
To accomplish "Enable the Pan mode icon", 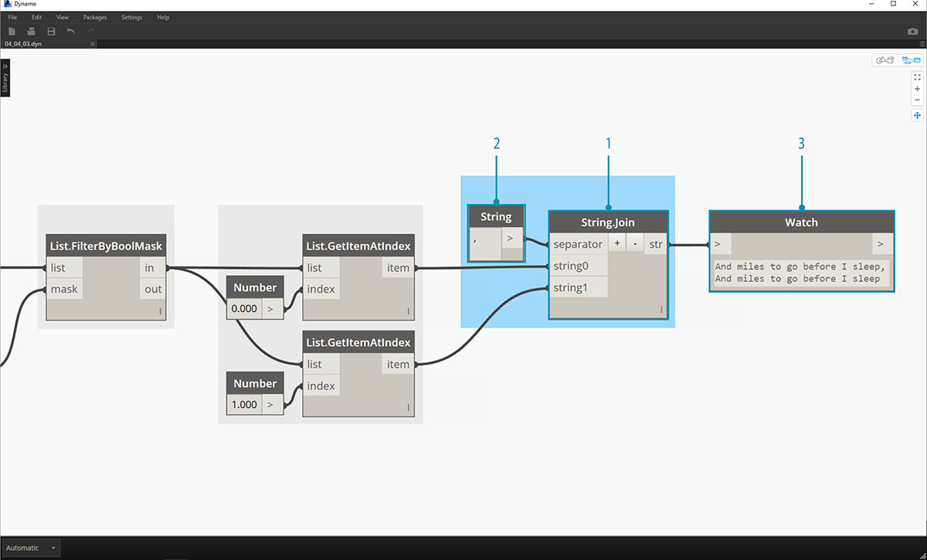I will (917, 115).
